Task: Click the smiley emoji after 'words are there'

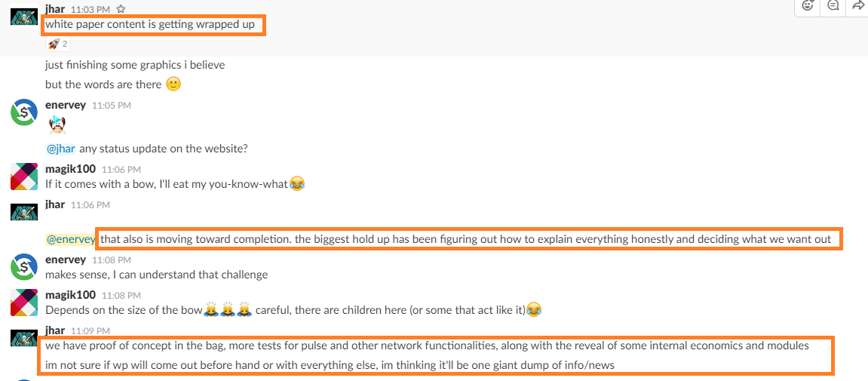Action: 173,84
